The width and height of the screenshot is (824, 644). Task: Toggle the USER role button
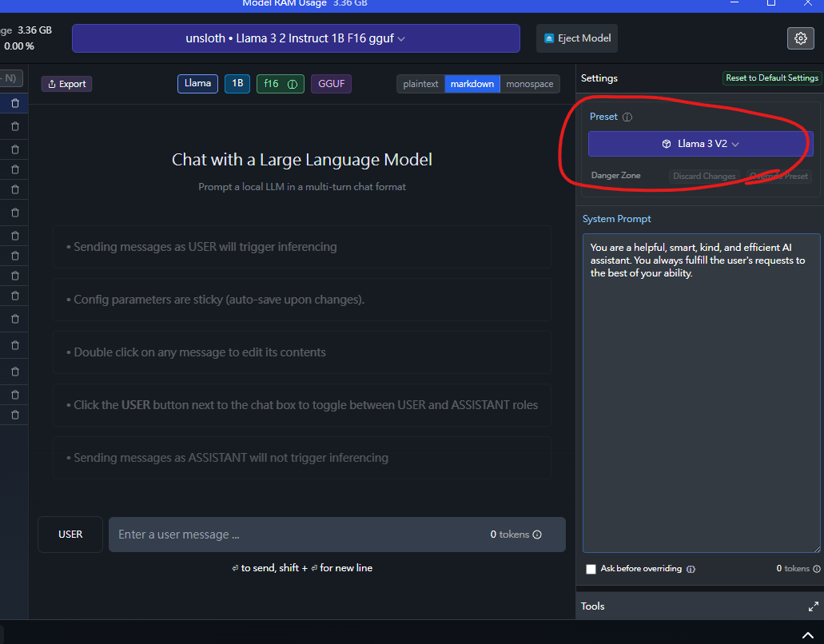(x=70, y=535)
